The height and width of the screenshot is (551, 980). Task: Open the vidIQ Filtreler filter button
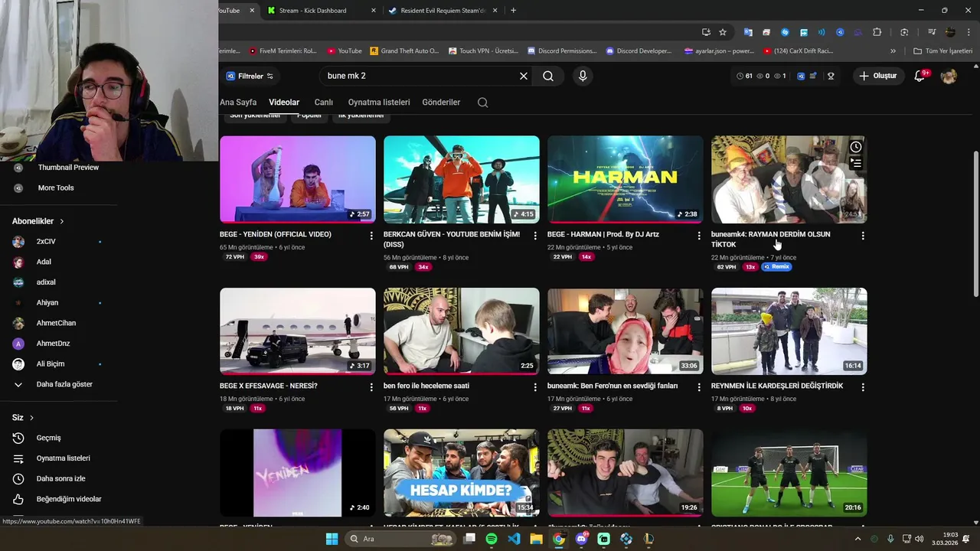[x=250, y=77]
